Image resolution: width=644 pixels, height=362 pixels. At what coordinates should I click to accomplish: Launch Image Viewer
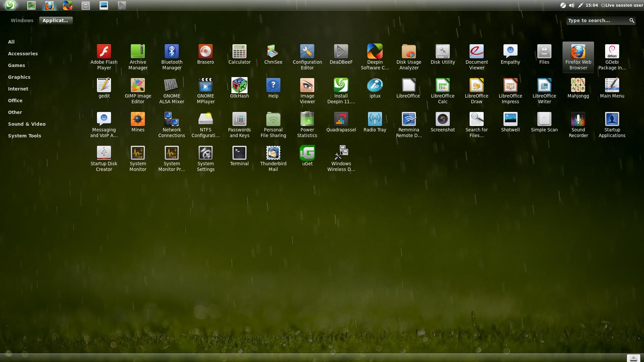(307, 91)
